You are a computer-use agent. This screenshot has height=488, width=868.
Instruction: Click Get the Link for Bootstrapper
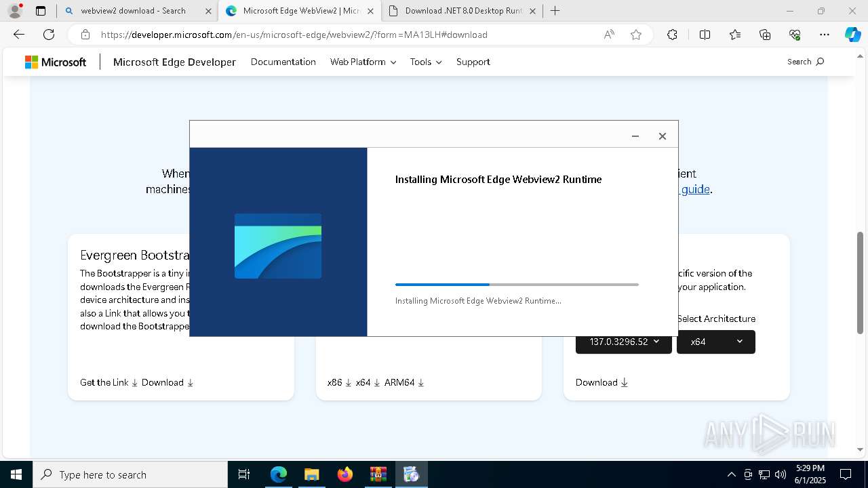(109, 382)
